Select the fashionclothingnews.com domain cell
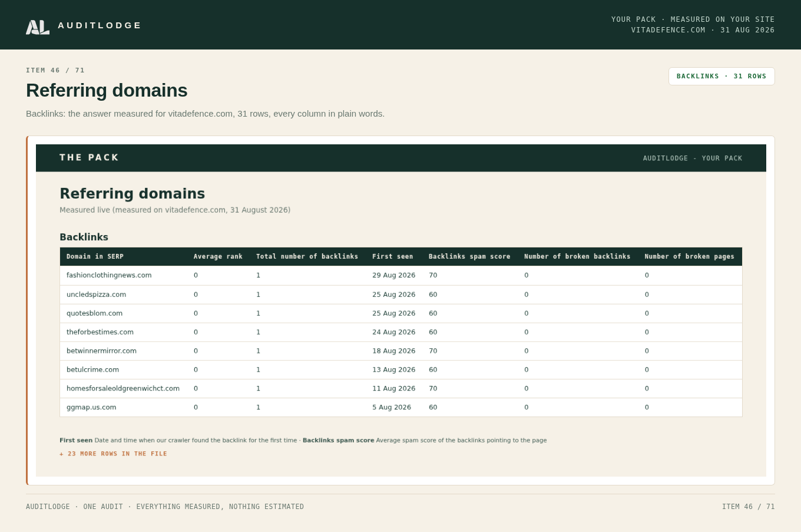Screen dimensions: 801x532 (109, 275)
